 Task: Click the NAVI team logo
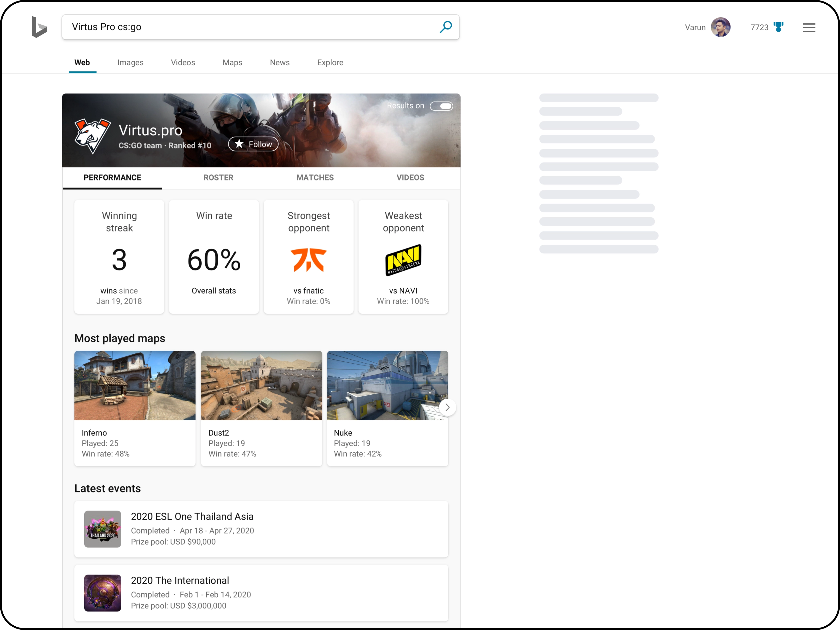point(403,260)
